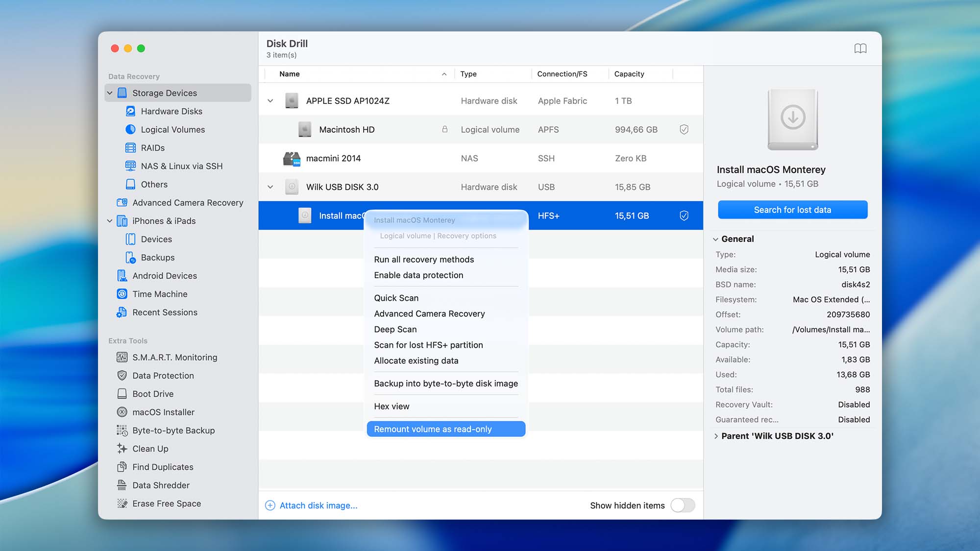Select the macmini 2014 row

tap(481, 158)
